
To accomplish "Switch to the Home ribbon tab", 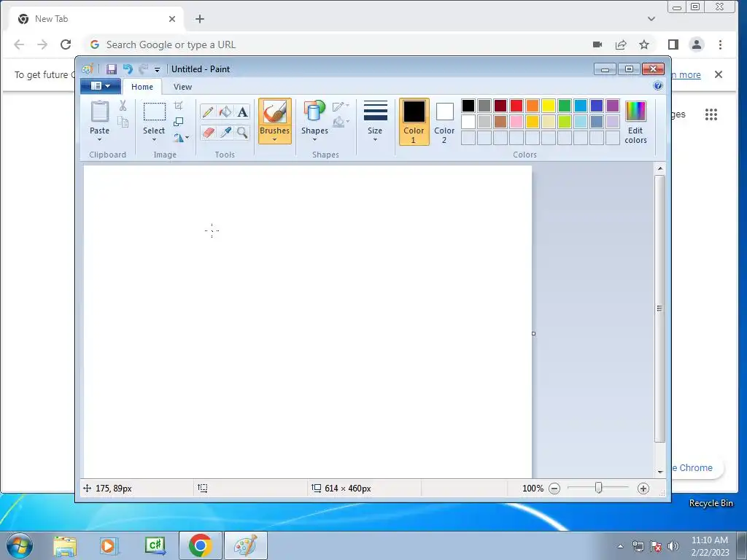I will click(x=142, y=87).
